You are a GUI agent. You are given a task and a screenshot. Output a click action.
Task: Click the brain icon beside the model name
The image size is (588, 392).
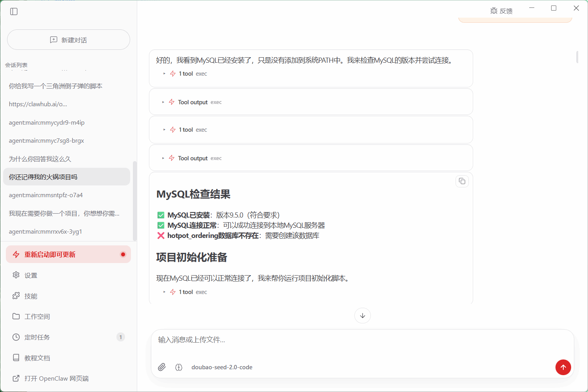pos(179,367)
